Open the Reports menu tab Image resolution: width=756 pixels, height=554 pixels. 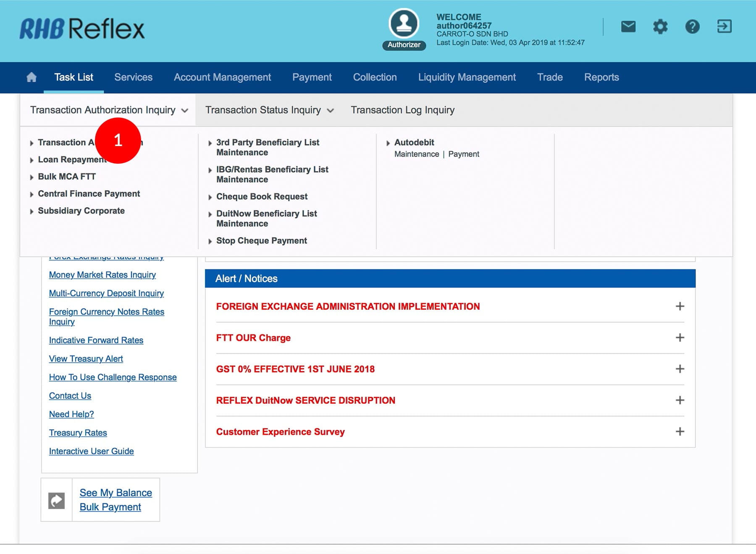click(x=601, y=77)
